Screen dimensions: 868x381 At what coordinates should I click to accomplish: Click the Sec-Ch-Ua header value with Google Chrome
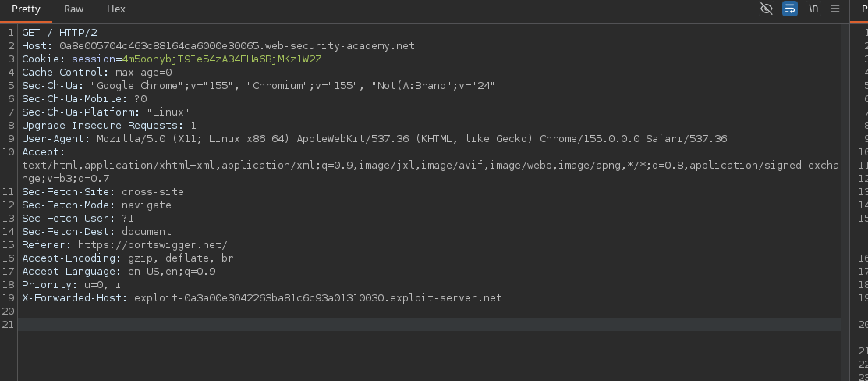pyautogui.click(x=292, y=86)
